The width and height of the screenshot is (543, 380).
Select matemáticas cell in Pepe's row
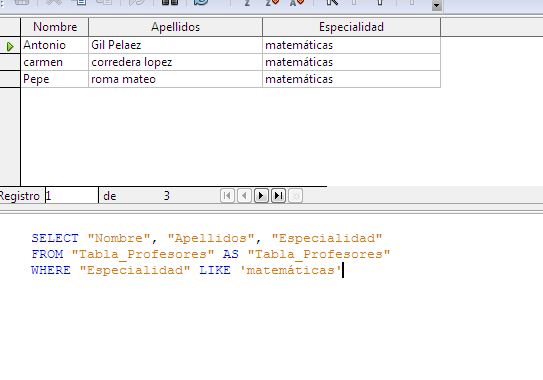point(351,79)
